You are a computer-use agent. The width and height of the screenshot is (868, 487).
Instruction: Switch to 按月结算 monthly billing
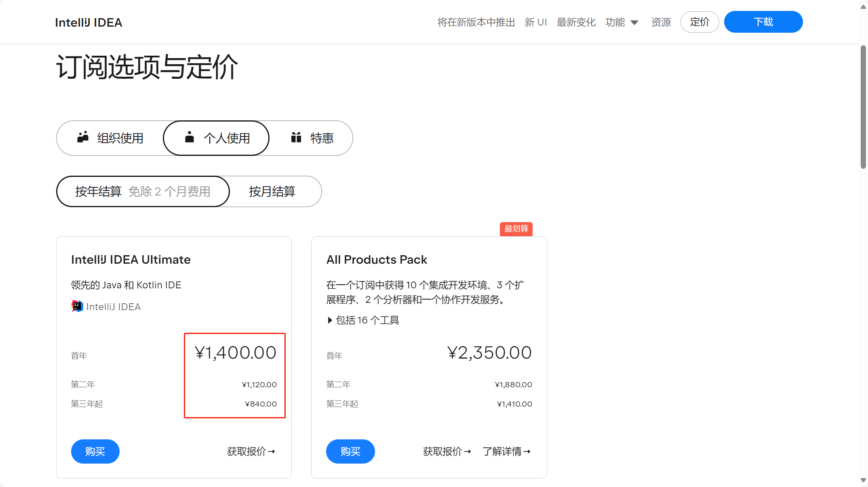pos(272,191)
